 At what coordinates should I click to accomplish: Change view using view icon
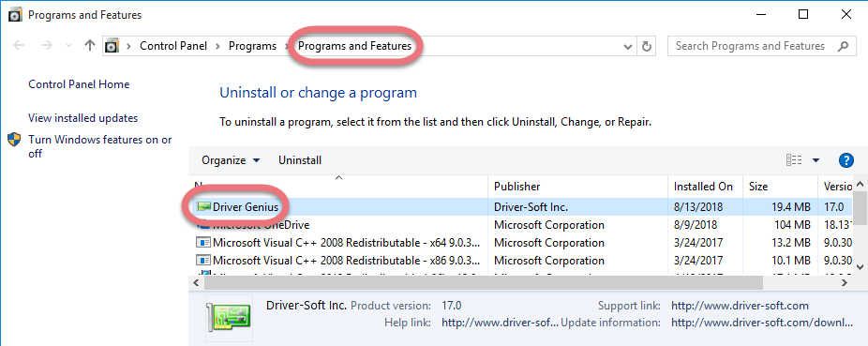794,160
